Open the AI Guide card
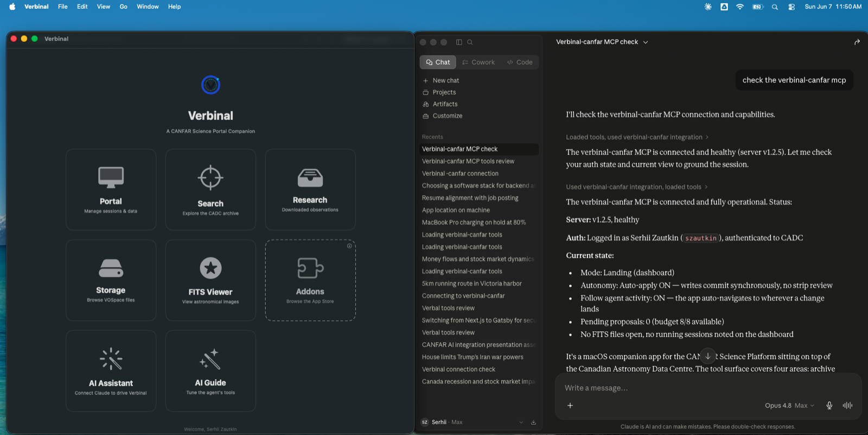The width and height of the screenshot is (868, 435). tap(210, 371)
